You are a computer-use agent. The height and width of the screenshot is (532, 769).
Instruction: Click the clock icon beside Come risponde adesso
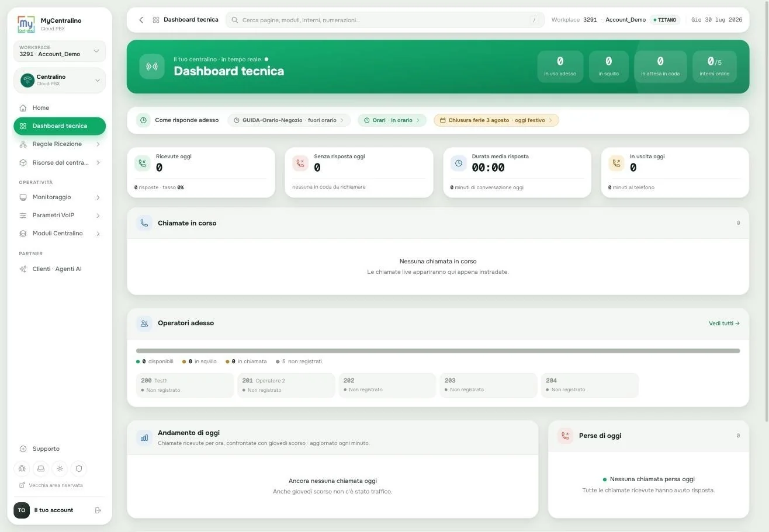click(x=143, y=120)
